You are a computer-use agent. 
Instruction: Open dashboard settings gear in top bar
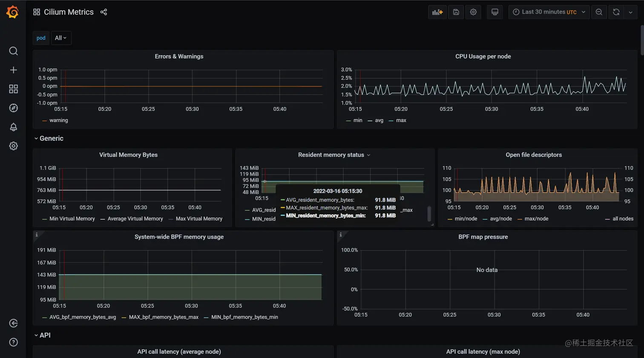click(x=473, y=12)
